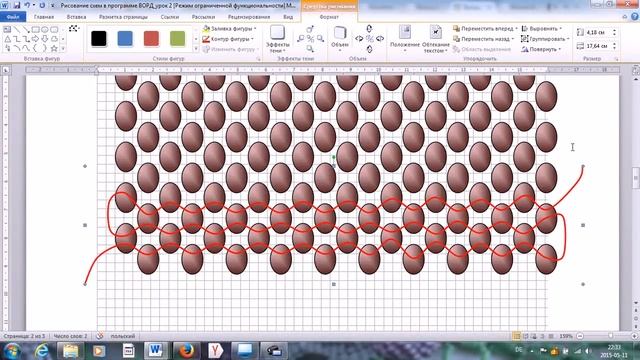
Task: Switch to the Page Layout tab
Action: tap(123, 17)
